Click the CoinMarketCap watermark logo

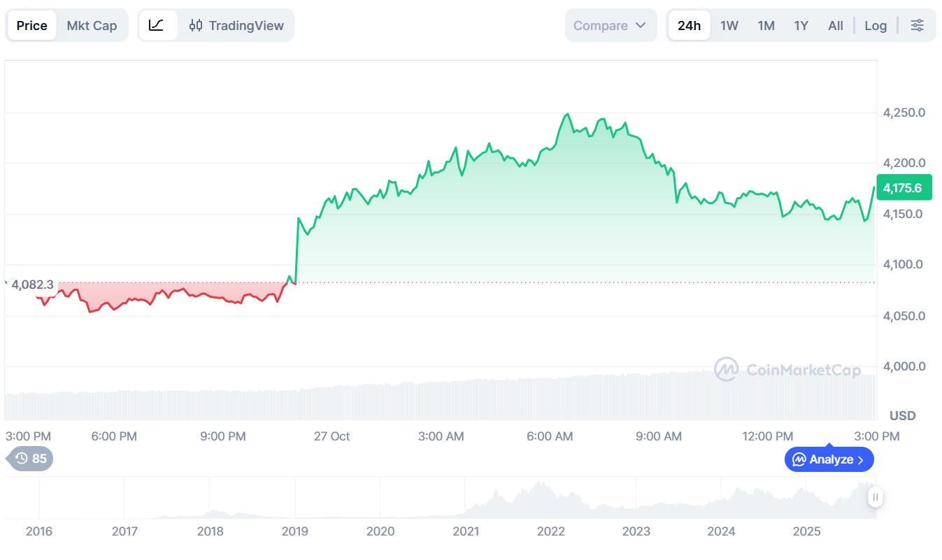tap(726, 369)
